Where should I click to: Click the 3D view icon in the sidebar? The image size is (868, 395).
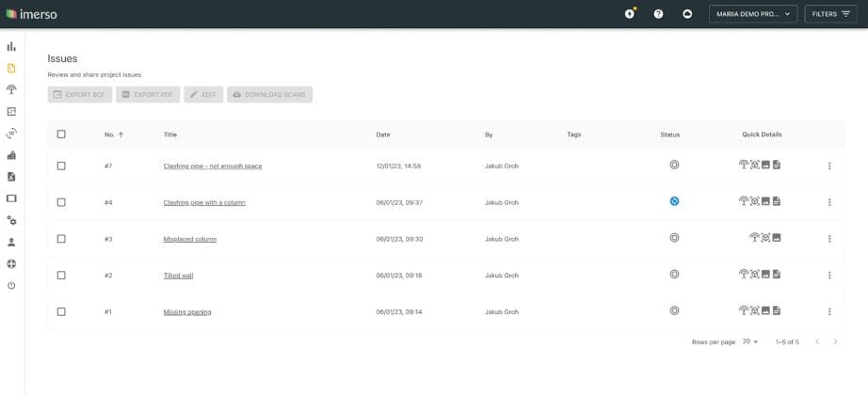(11, 134)
